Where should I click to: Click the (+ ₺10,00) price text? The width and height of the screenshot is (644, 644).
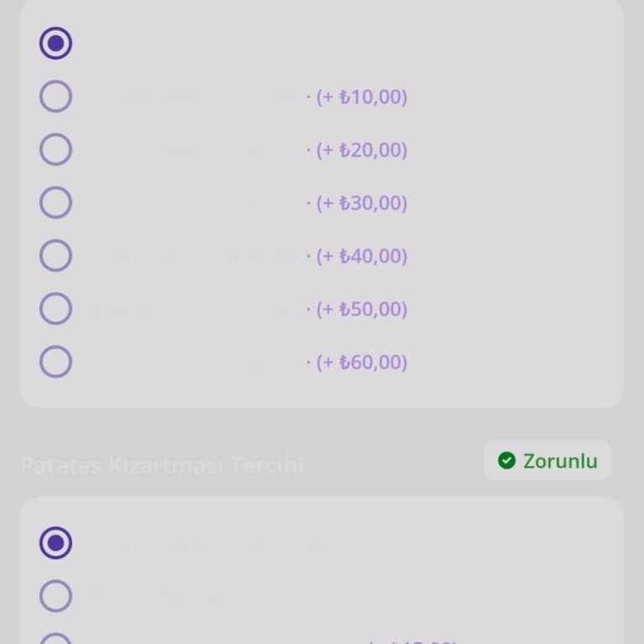(361, 97)
